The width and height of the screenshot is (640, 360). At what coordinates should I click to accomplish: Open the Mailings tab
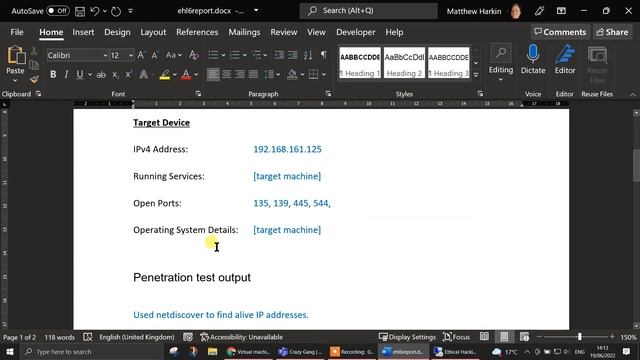click(244, 32)
